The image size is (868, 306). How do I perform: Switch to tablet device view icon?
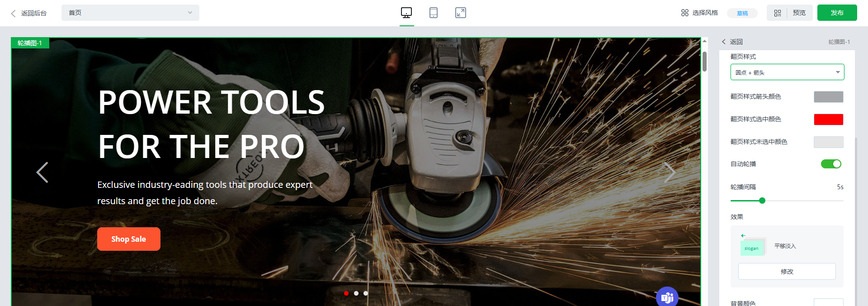pos(434,13)
